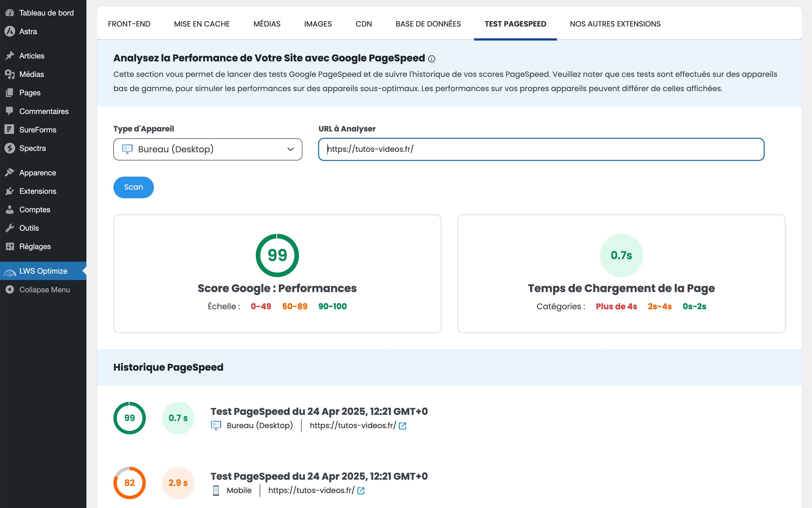This screenshot has height=508, width=812.
Task: Click the Astra logo icon in sidebar
Action: (x=10, y=32)
